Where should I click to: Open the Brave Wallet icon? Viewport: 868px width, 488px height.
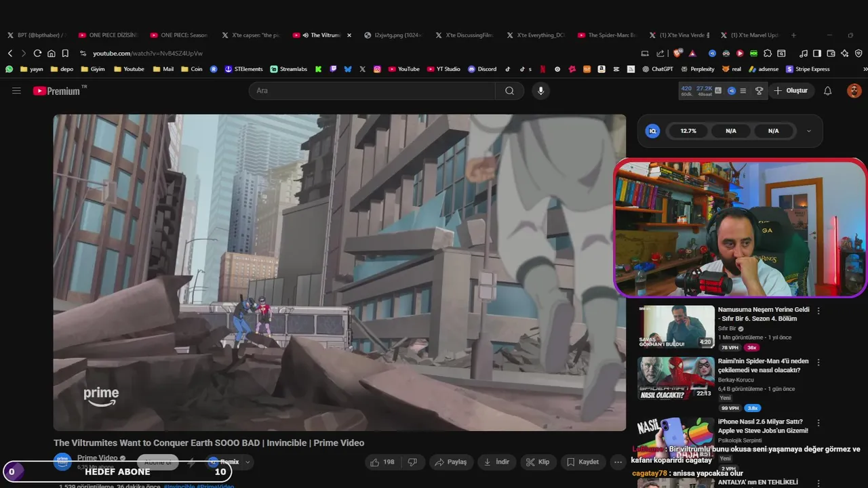tap(831, 53)
